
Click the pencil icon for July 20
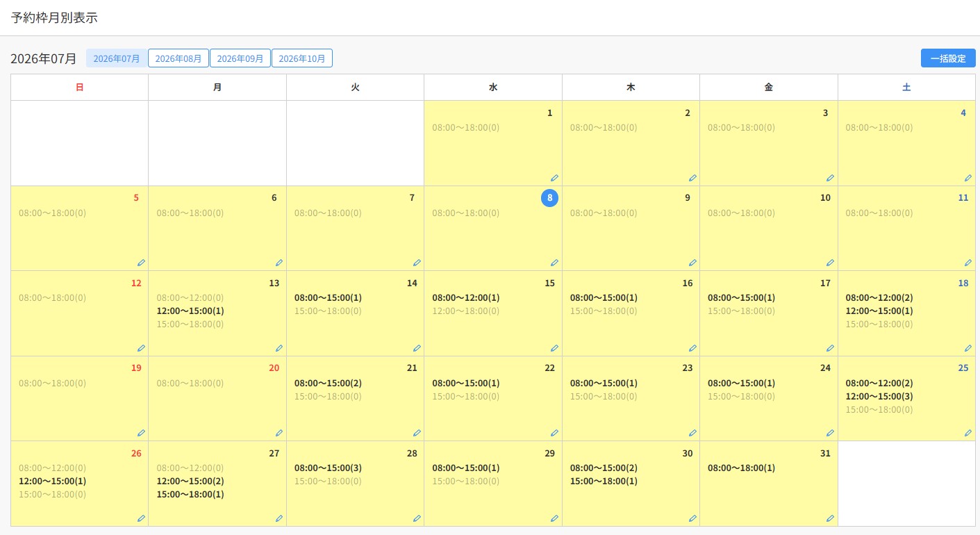tap(279, 433)
